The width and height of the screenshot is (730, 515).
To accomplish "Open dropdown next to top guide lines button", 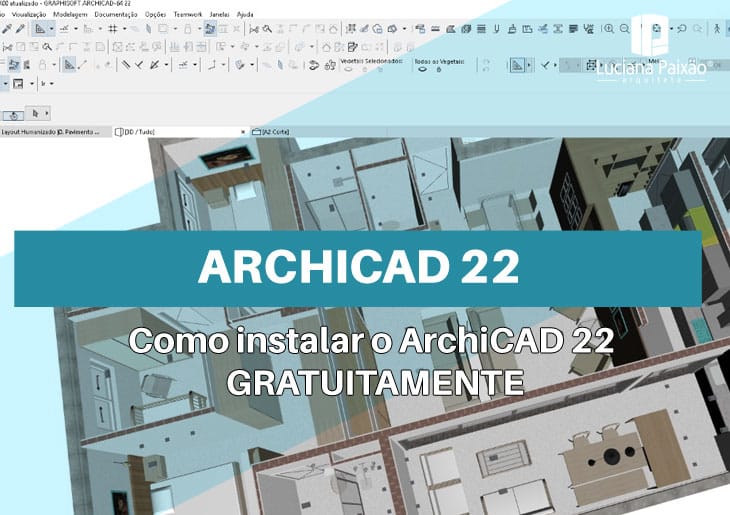I will (x=51, y=29).
